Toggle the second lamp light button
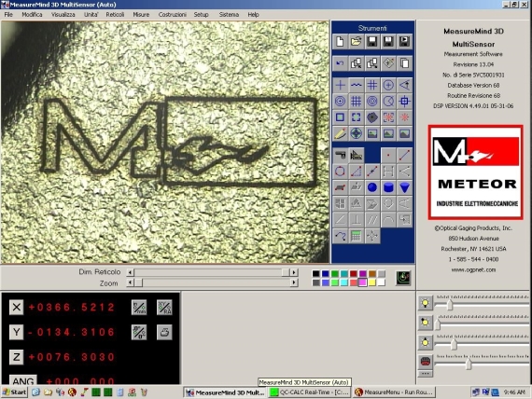Screen dimensions: 532x399 pos(425,322)
